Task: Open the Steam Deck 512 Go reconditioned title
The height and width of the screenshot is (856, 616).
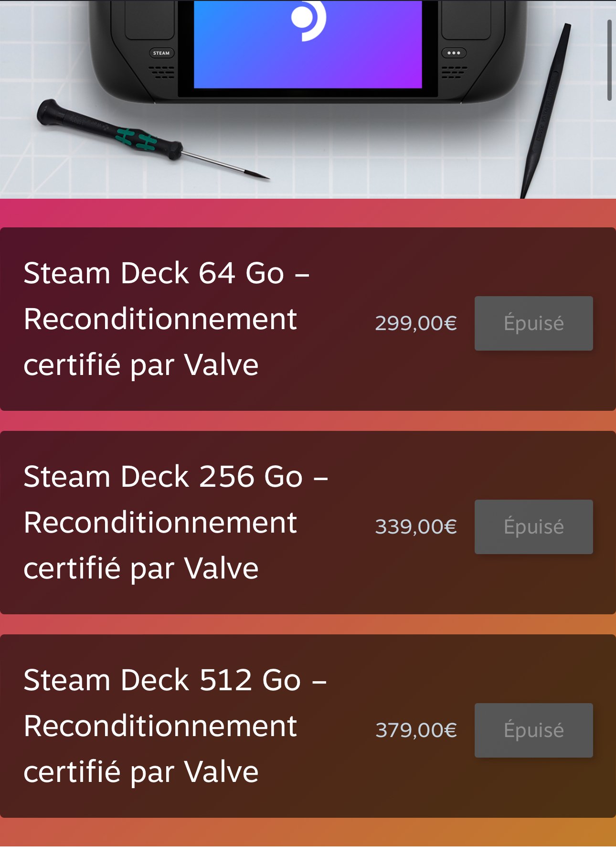Action: pyautogui.click(x=175, y=726)
